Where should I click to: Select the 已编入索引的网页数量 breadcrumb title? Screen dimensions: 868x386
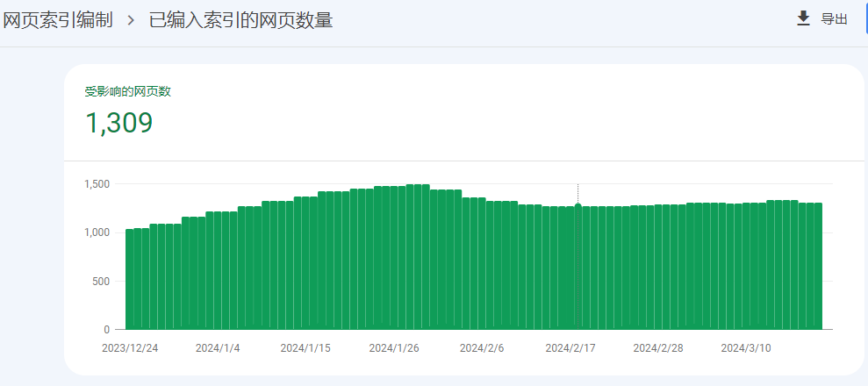click(240, 20)
